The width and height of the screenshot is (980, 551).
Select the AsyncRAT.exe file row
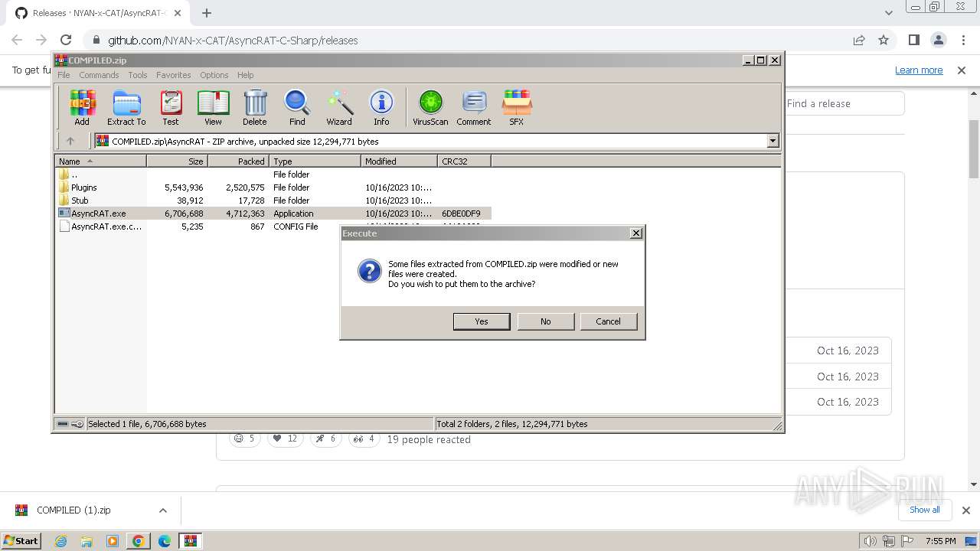[x=273, y=214]
